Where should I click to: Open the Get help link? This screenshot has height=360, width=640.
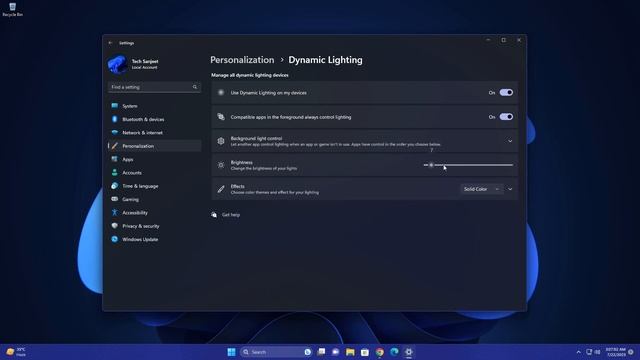pos(231,215)
